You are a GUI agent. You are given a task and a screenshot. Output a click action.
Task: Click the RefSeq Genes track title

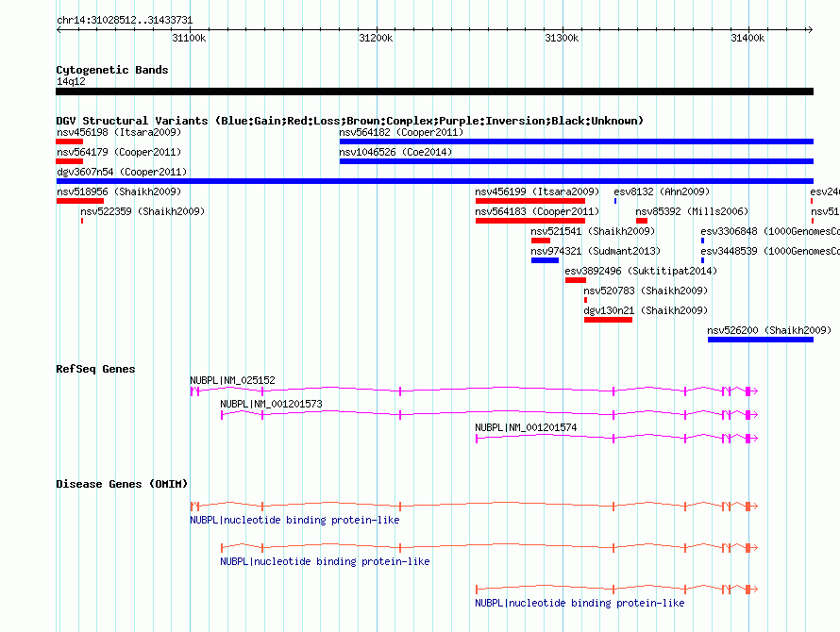click(95, 369)
